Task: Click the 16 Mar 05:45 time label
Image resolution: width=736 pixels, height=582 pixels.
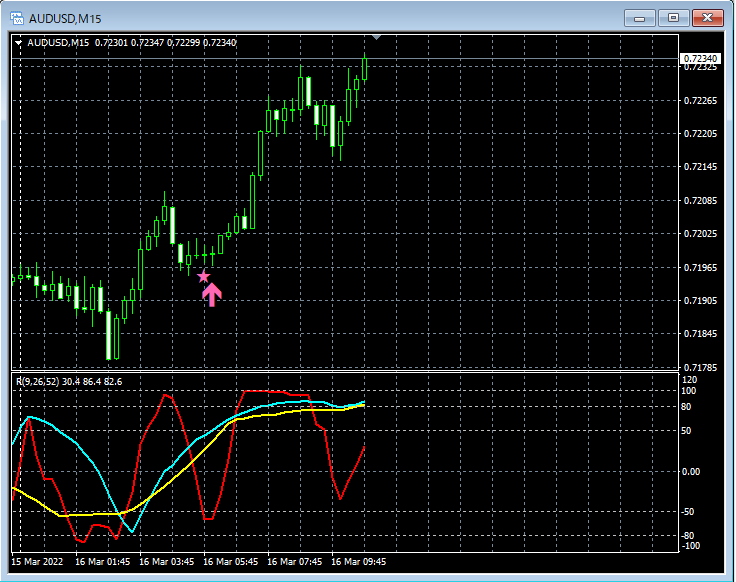Action: click(x=230, y=561)
